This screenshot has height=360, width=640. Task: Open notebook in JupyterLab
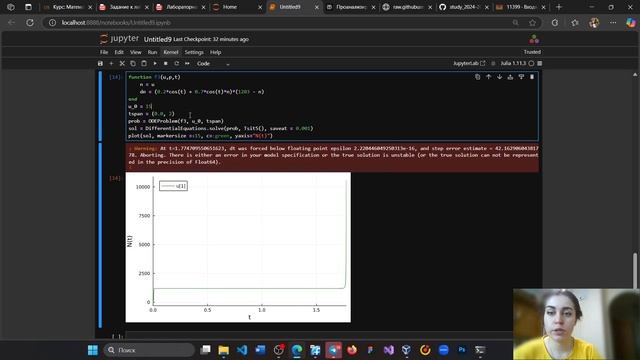(469, 63)
